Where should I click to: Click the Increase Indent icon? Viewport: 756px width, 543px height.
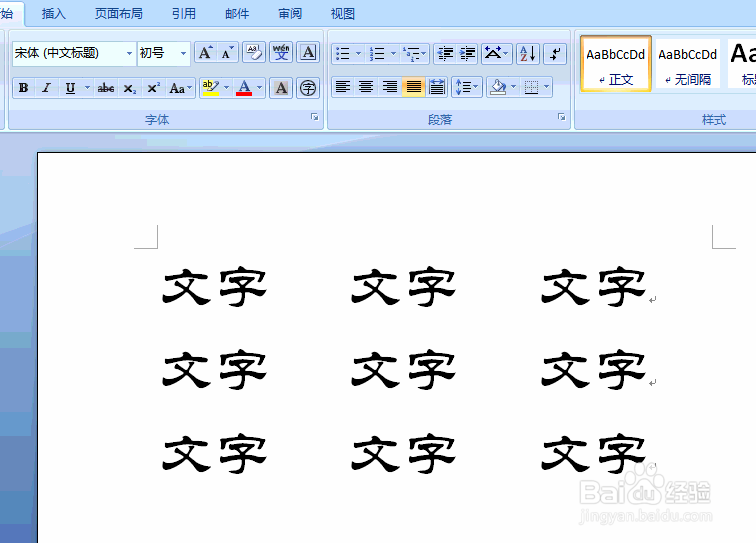point(467,54)
